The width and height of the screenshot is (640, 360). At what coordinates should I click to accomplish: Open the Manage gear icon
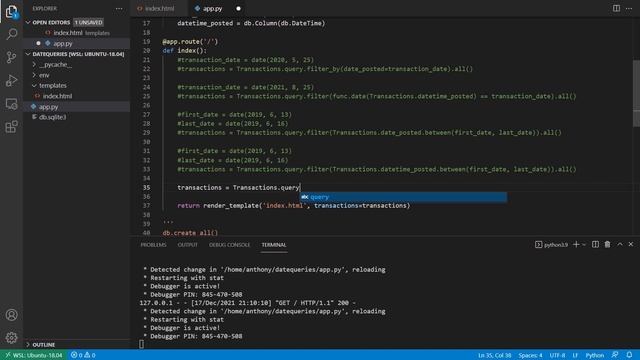(x=11, y=338)
